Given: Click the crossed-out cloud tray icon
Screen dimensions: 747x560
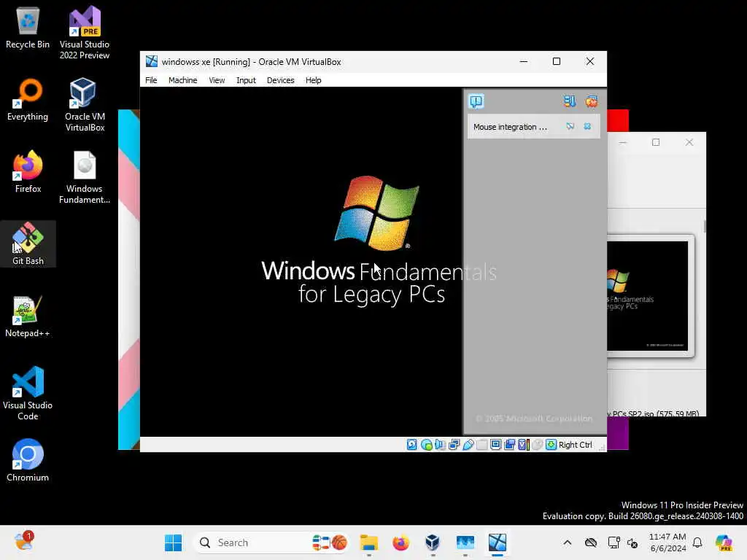Looking at the screenshot, I should (591, 542).
